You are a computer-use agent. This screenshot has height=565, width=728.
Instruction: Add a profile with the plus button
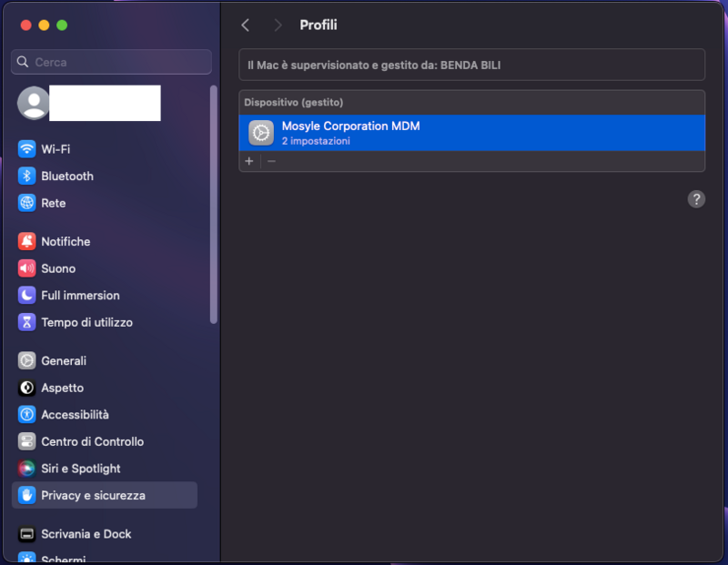(249, 161)
